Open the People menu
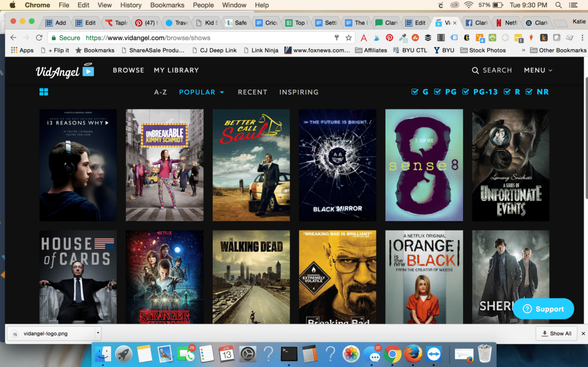This screenshot has width=588, height=367. pos(203,5)
